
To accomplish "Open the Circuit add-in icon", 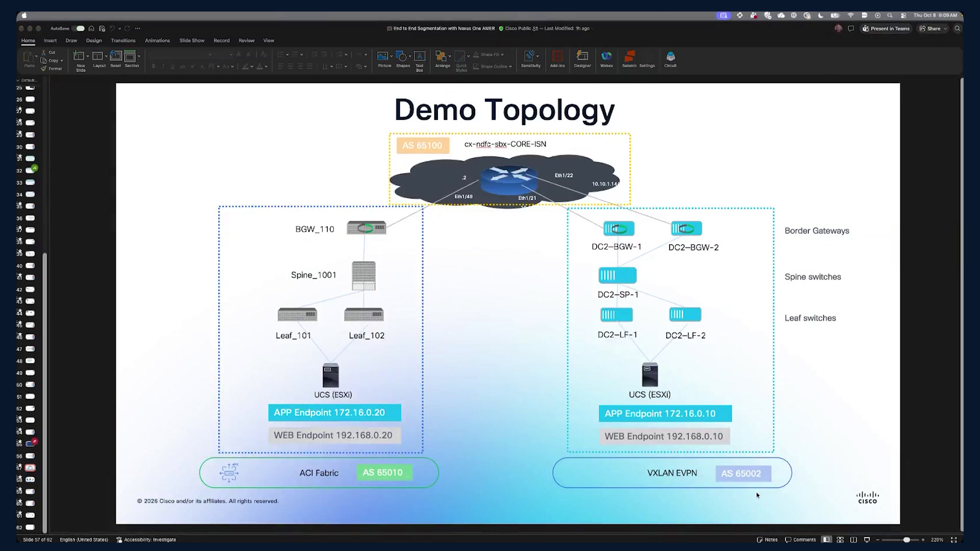I will pyautogui.click(x=670, y=59).
